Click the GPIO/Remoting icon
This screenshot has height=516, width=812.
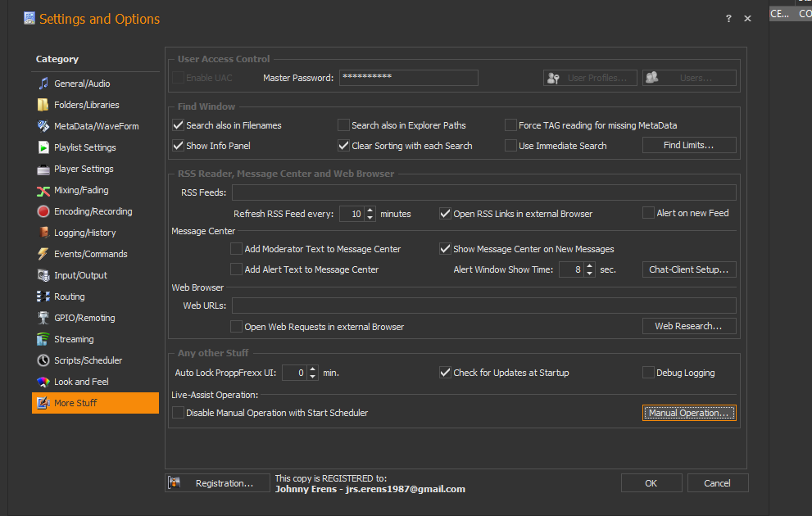coord(43,318)
